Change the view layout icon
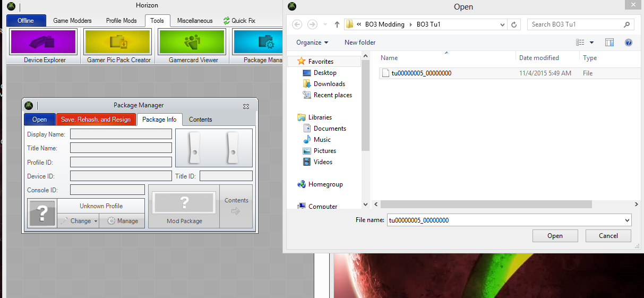Screen dimensions: 644x298 click(x=580, y=42)
